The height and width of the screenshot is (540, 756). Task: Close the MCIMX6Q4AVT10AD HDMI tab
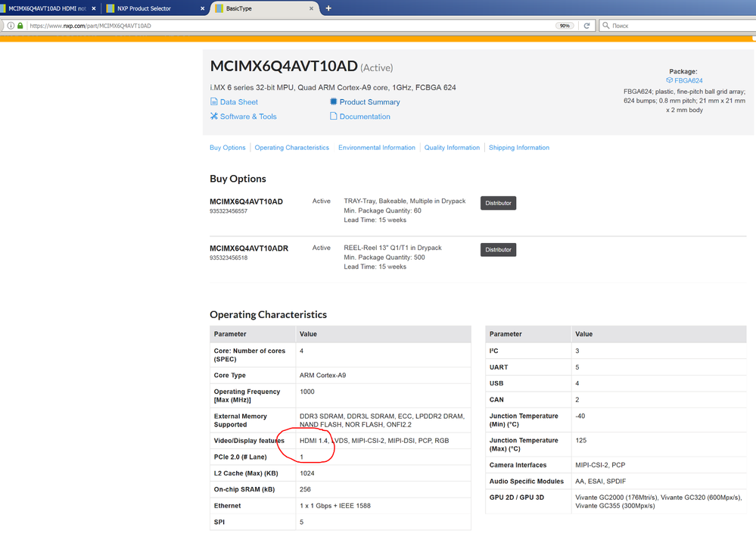pos(94,8)
